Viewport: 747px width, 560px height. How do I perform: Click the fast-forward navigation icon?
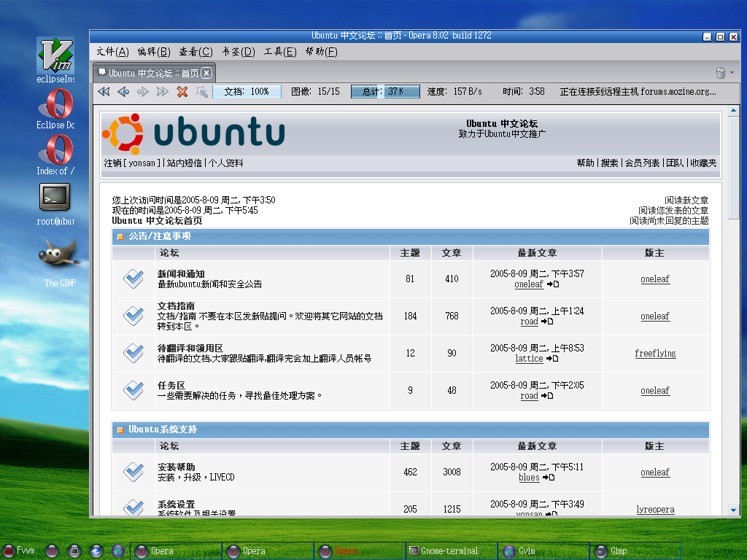[163, 91]
